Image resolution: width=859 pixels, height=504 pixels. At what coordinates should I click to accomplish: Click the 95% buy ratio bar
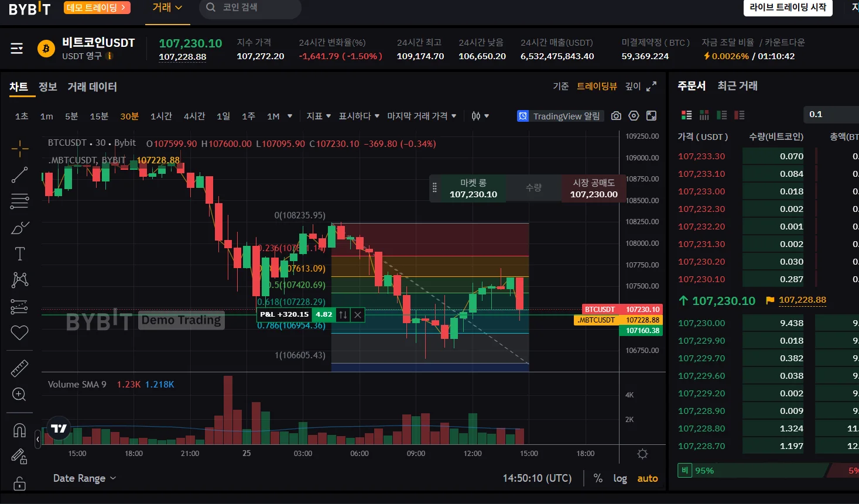752,471
